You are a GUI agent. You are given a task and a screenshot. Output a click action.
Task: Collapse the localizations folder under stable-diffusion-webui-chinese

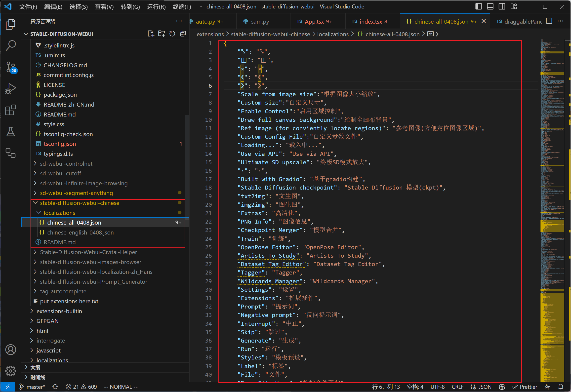tap(59, 213)
